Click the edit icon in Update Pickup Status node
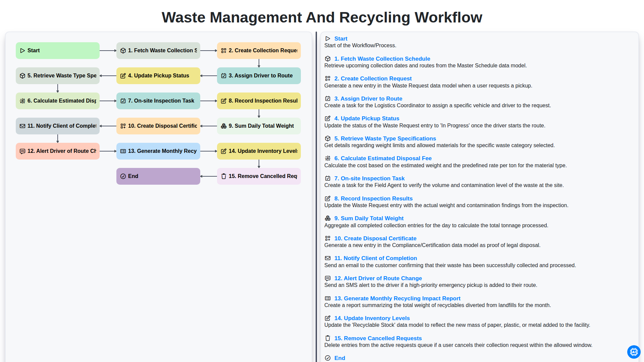This screenshot has height=362, width=644. coord(123,76)
